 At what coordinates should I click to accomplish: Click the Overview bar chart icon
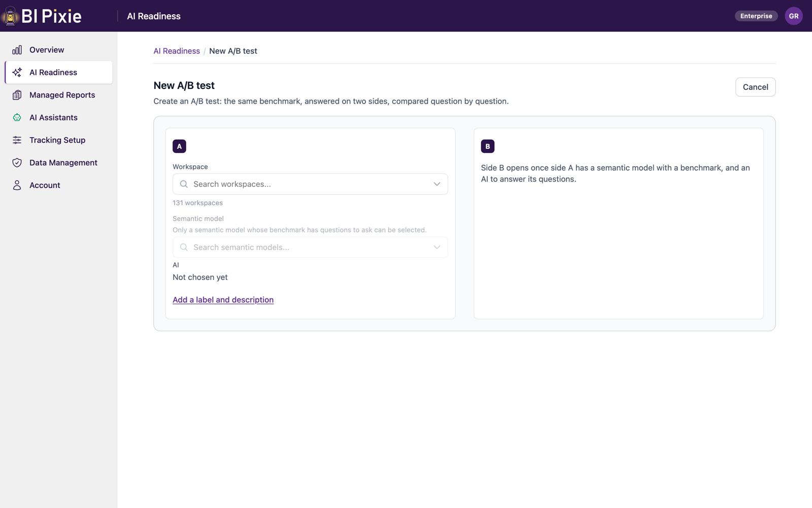[x=17, y=50]
